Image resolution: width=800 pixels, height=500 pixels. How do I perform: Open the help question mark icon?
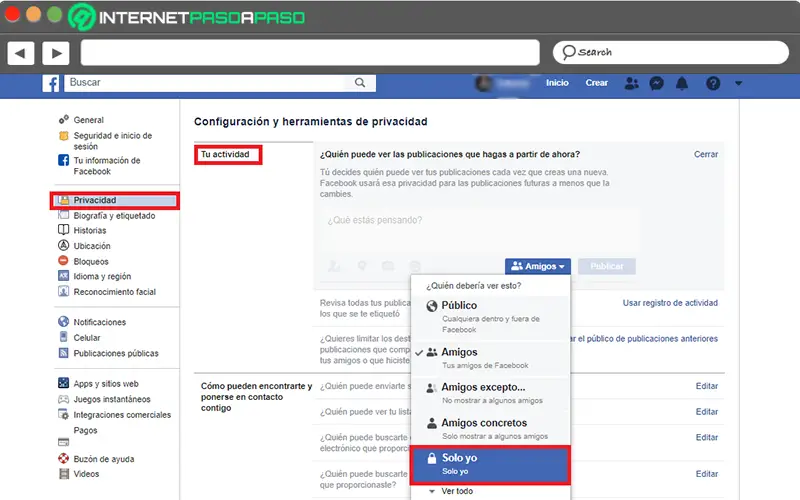point(713,83)
